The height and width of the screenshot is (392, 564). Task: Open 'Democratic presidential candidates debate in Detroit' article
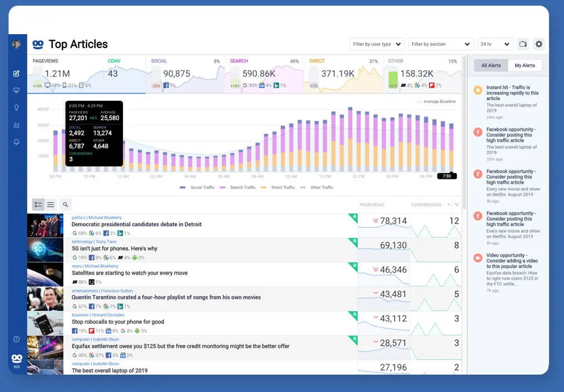(137, 225)
